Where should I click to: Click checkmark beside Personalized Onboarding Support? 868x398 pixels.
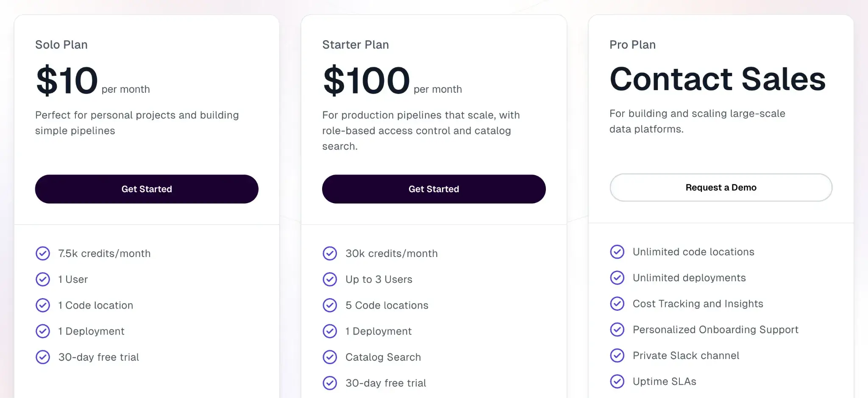tap(617, 329)
